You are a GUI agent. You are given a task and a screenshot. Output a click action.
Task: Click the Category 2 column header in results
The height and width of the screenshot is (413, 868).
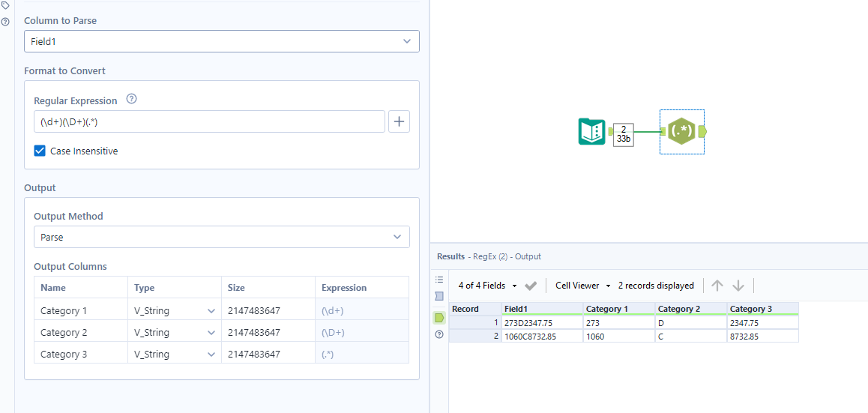pyautogui.click(x=690, y=309)
